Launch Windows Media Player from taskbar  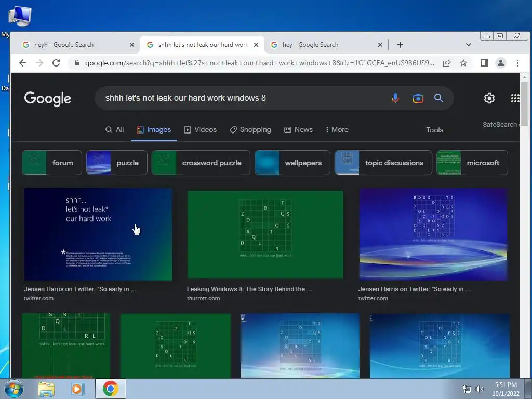(x=78, y=389)
